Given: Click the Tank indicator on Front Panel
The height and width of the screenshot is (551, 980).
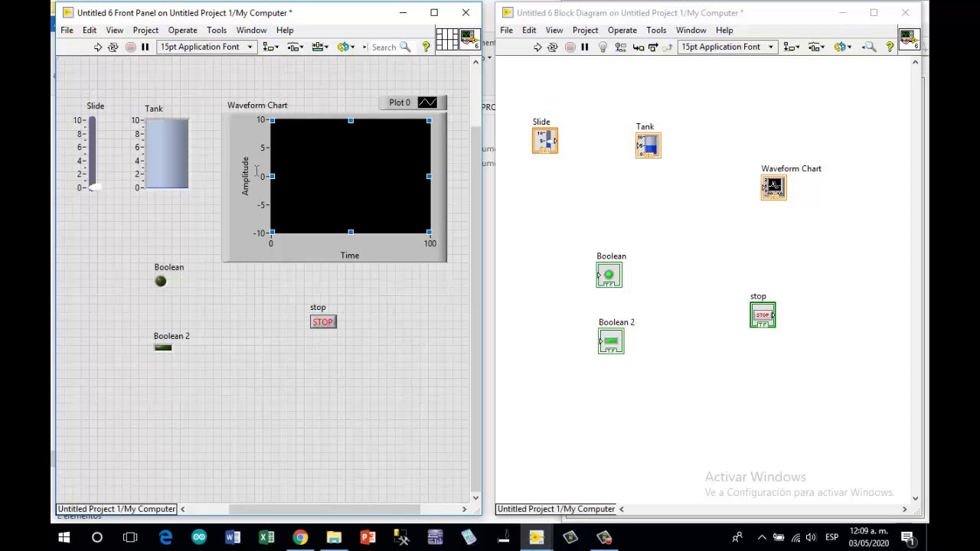Looking at the screenshot, I should [x=167, y=153].
